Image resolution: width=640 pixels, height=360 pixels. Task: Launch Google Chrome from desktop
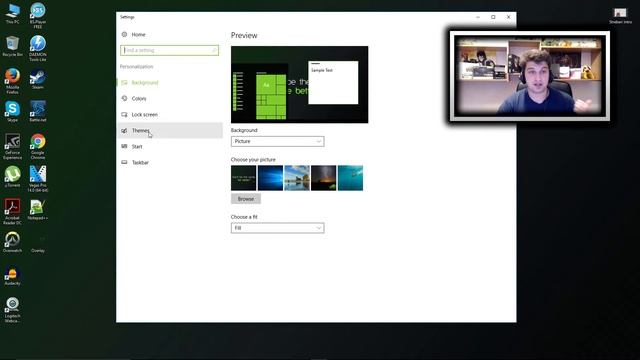(38, 146)
